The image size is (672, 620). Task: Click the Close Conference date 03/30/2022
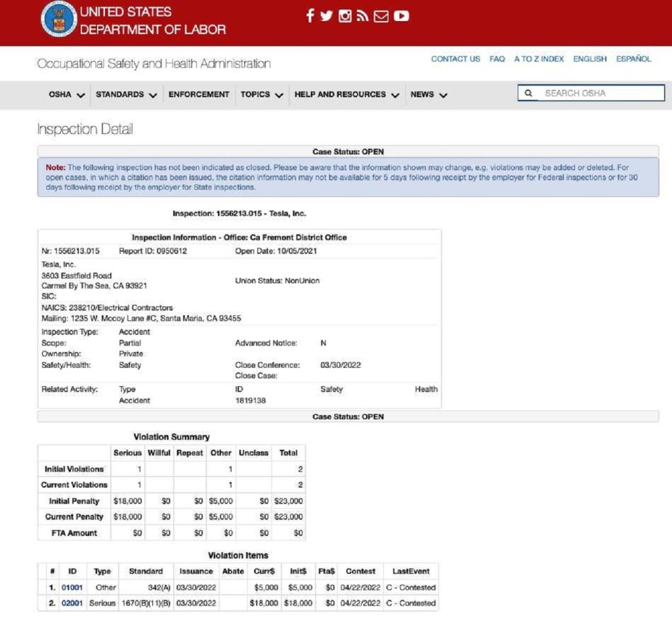point(341,365)
